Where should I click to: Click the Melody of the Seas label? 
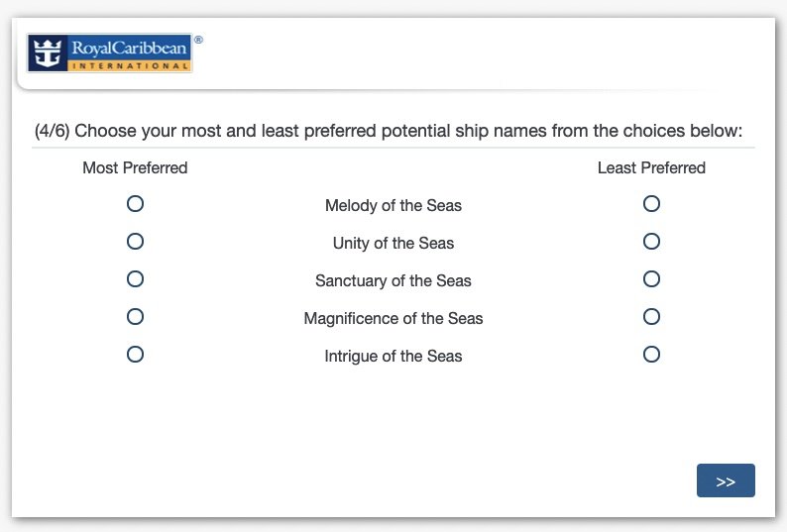pos(393,206)
